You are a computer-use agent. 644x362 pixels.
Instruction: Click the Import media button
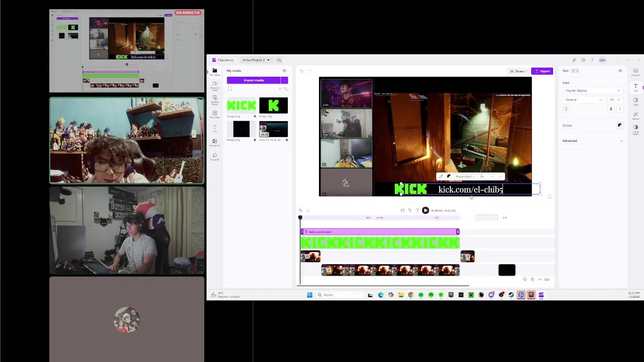click(254, 80)
